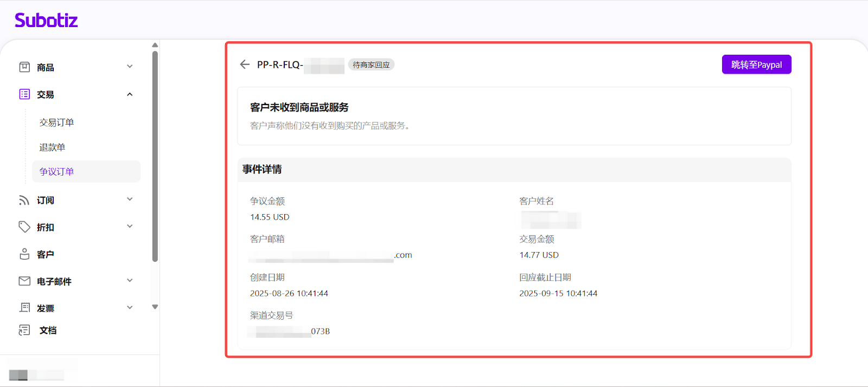Click the Subotiz logo
868x387 pixels.
[46, 21]
